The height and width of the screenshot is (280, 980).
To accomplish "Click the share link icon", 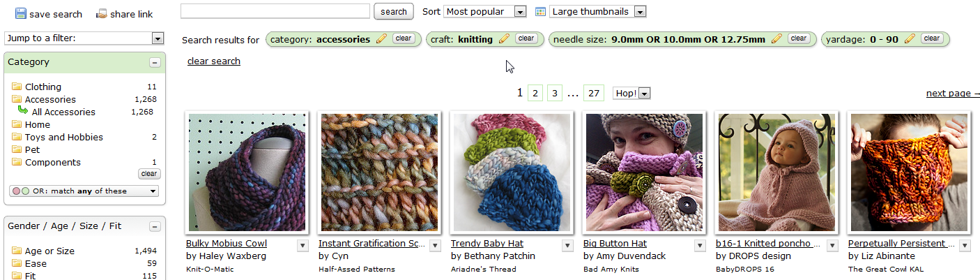I will pos(102,13).
